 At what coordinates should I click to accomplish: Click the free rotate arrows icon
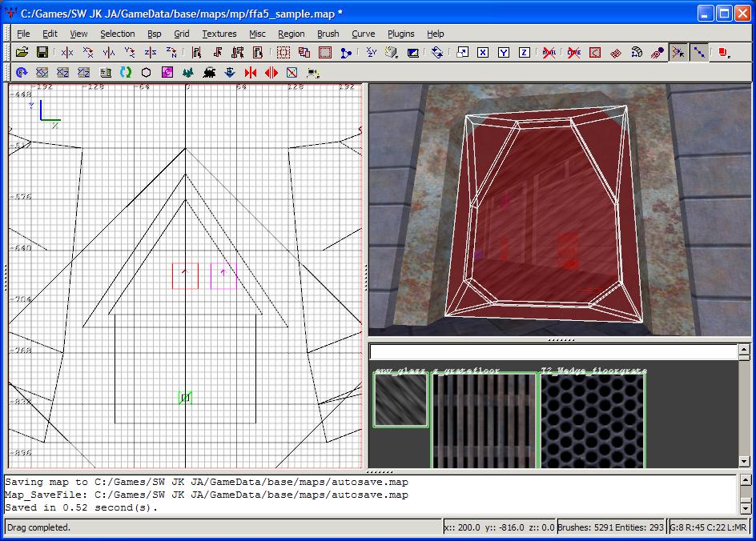[437, 52]
